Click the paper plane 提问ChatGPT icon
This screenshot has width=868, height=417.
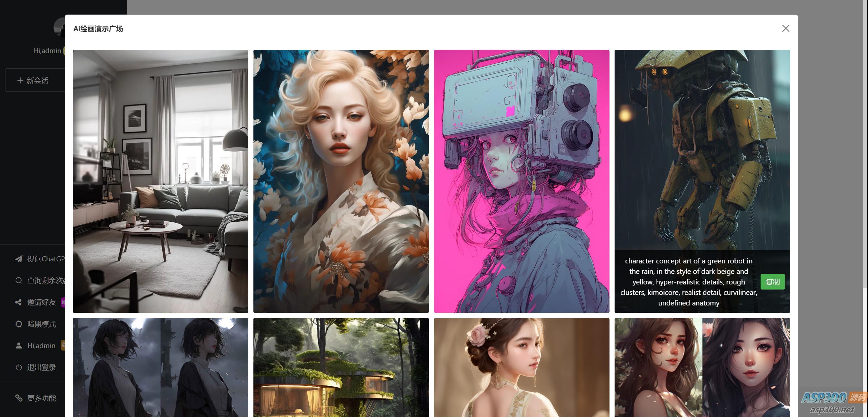(19, 259)
